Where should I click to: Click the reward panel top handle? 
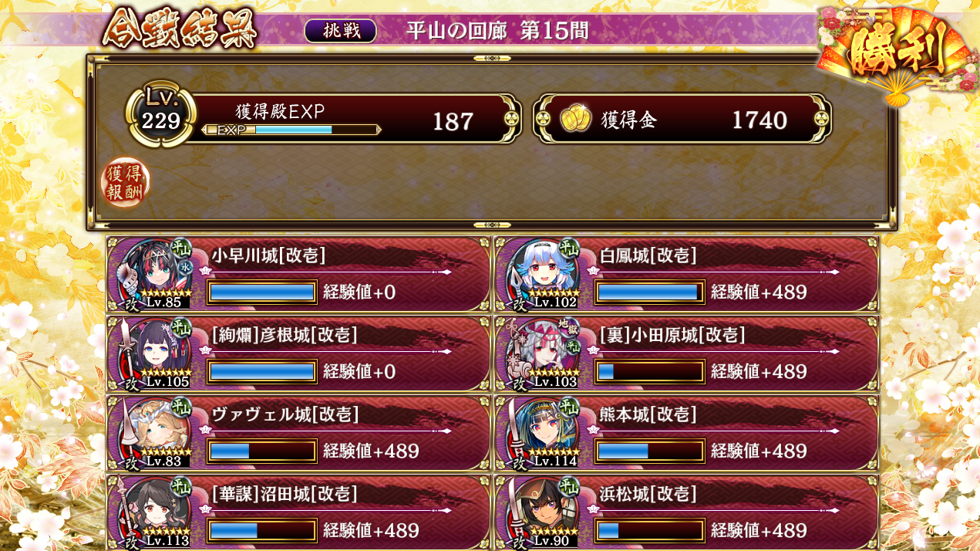pyautogui.click(x=492, y=59)
